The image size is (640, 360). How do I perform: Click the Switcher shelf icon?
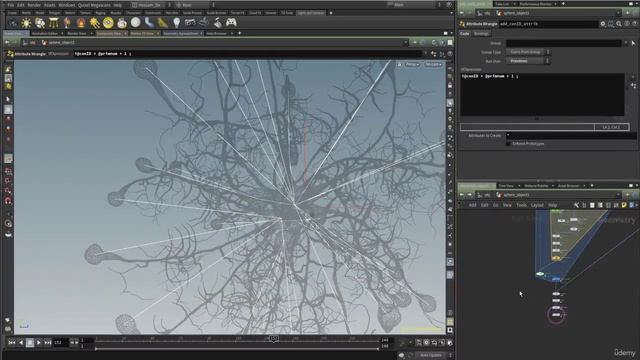[218, 23]
